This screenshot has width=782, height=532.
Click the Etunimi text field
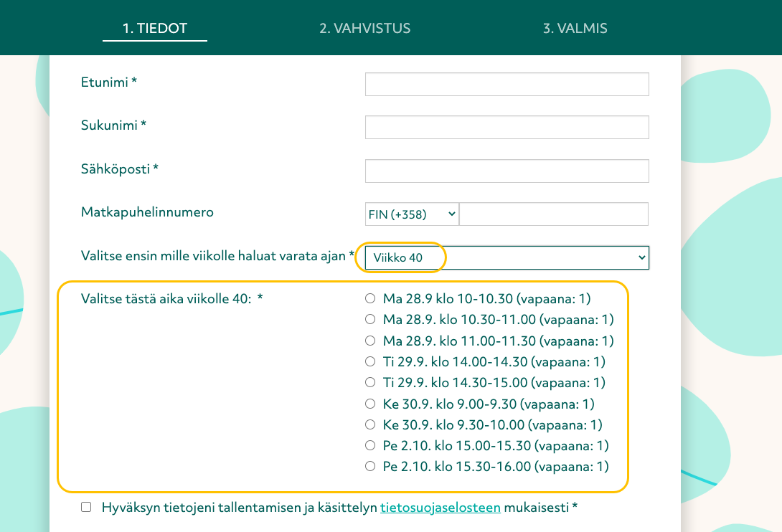[507, 84]
